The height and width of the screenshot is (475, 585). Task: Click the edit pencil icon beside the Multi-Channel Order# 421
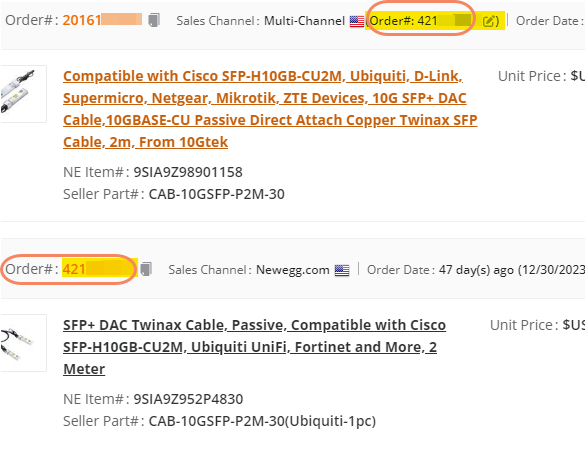point(488,21)
